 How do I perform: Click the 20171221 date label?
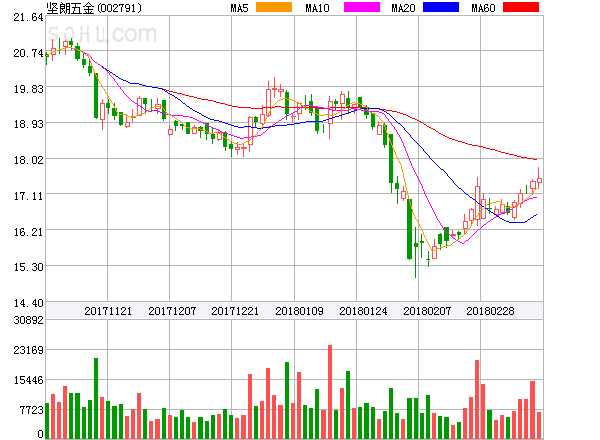(235, 311)
